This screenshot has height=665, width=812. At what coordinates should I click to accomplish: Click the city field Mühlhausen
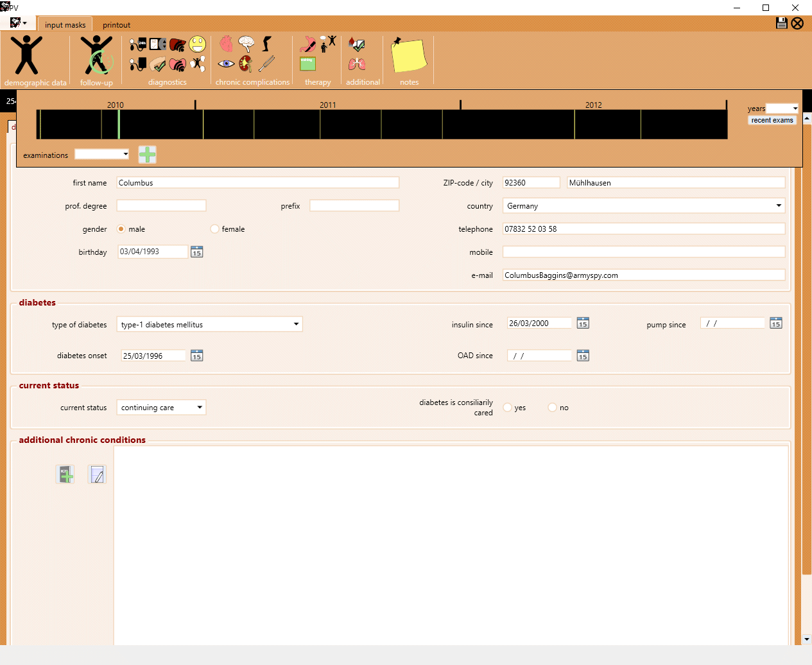click(677, 182)
